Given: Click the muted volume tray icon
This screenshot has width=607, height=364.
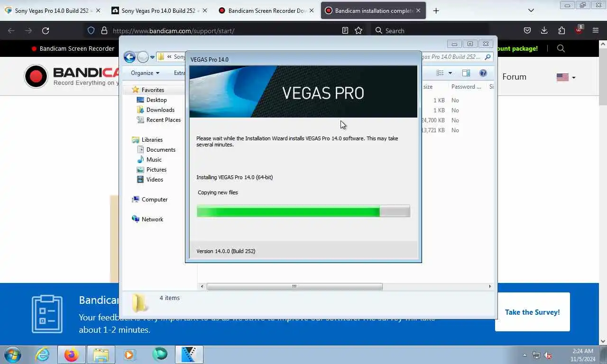Looking at the screenshot, I should pos(548,355).
